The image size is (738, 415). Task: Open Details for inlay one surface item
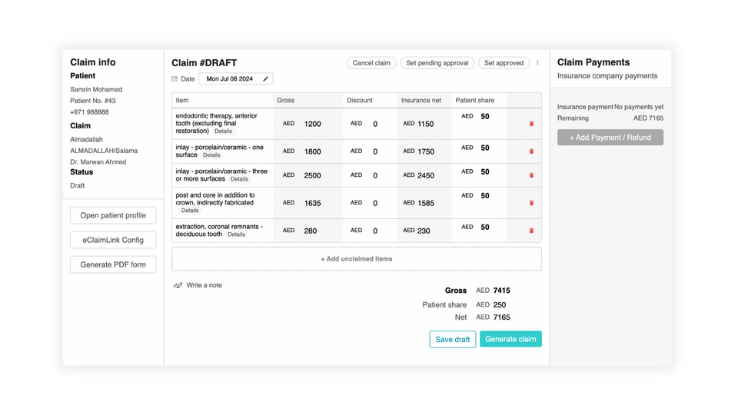pos(211,155)
